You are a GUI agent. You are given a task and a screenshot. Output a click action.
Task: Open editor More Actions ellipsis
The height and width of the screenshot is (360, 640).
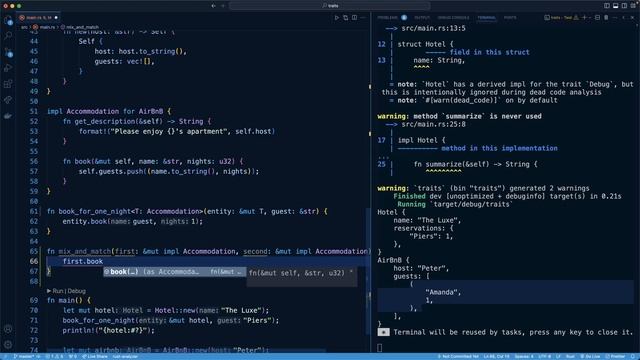[x=363, y=18]
